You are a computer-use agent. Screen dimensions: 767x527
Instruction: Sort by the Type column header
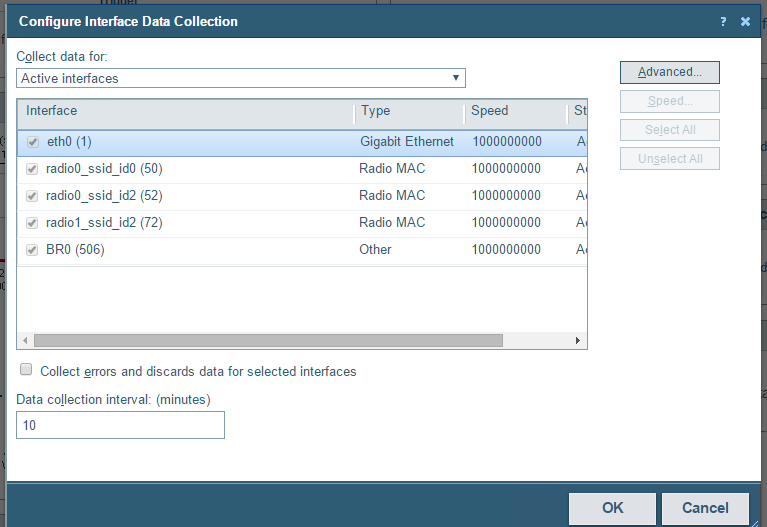tap(410, 114)
